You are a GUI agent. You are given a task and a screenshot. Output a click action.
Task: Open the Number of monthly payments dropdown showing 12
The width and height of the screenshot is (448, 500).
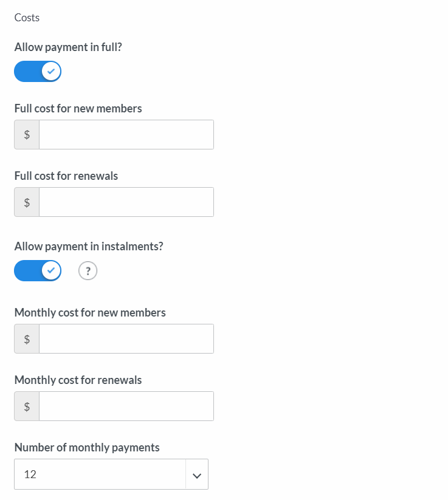[x=111, y=474]
